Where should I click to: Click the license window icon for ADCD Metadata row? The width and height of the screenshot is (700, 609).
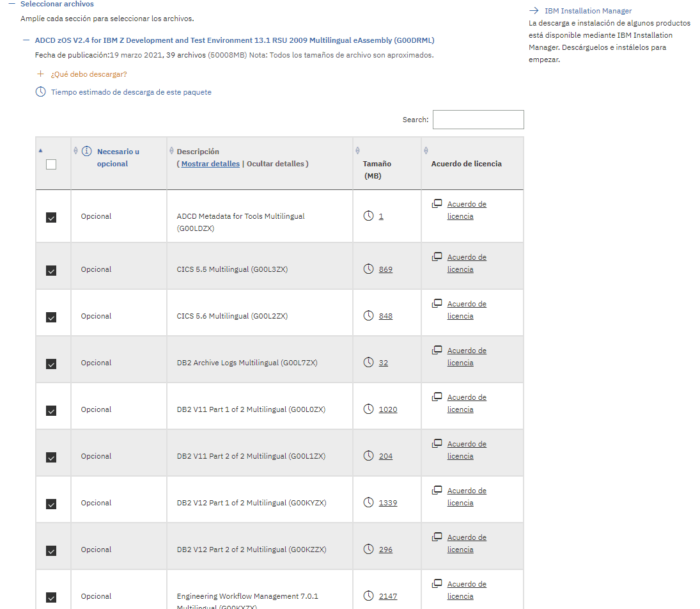coord(437,204)
